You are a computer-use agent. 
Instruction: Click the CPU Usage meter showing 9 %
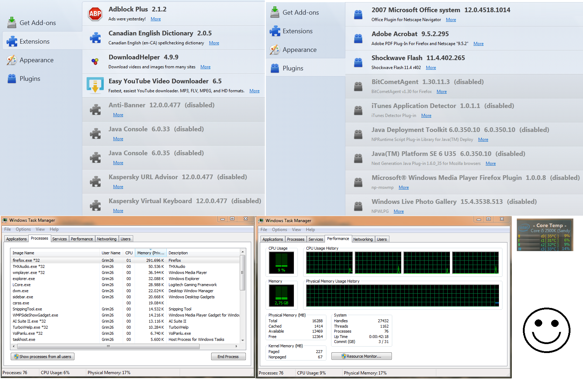click(x=281, y=263)
